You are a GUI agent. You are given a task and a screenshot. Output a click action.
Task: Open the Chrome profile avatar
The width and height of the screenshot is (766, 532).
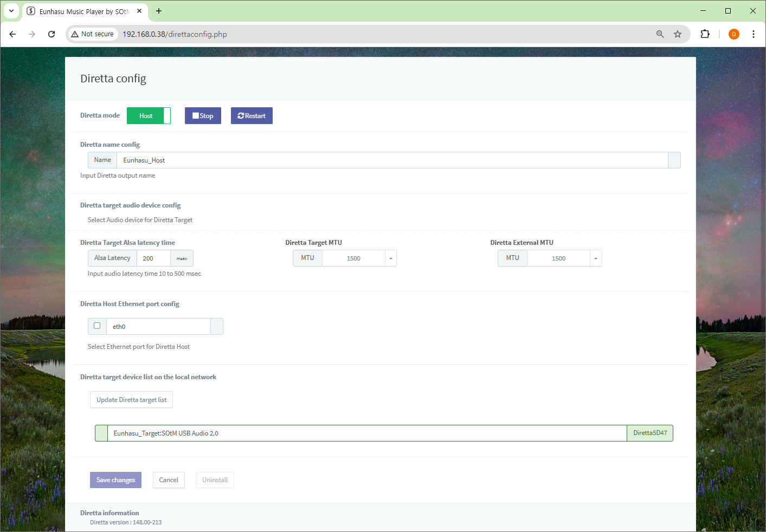pyautogui.click(x=733, y=34)
